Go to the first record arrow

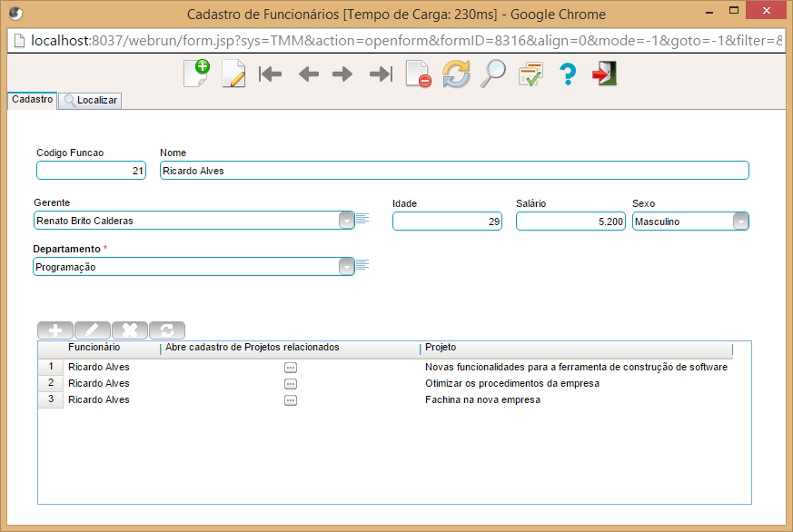click(x=271, y=74)
